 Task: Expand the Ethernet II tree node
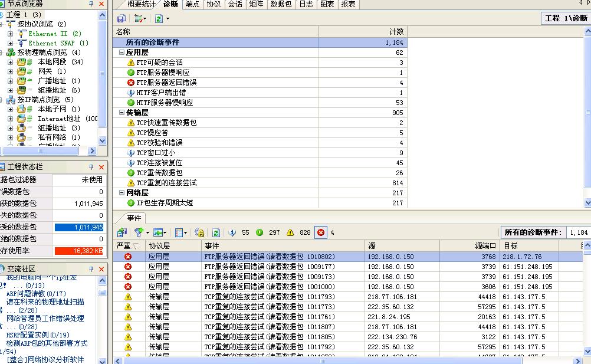[10, 34]
